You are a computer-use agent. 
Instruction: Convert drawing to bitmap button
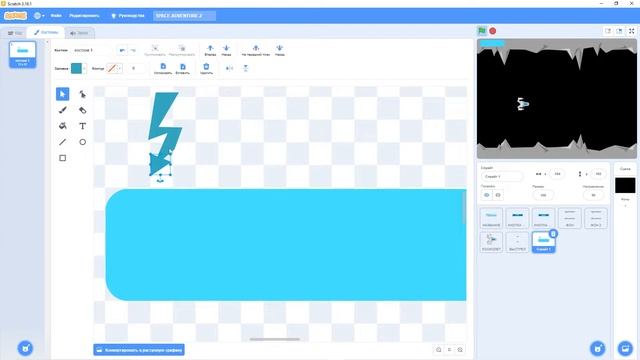click(139, 350)
